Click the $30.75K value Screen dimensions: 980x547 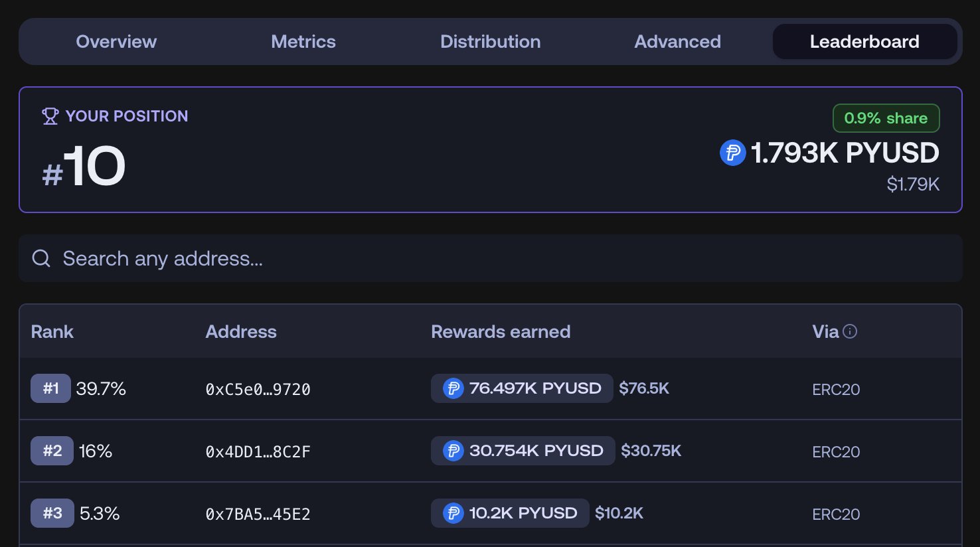click(x=651, y=451)
